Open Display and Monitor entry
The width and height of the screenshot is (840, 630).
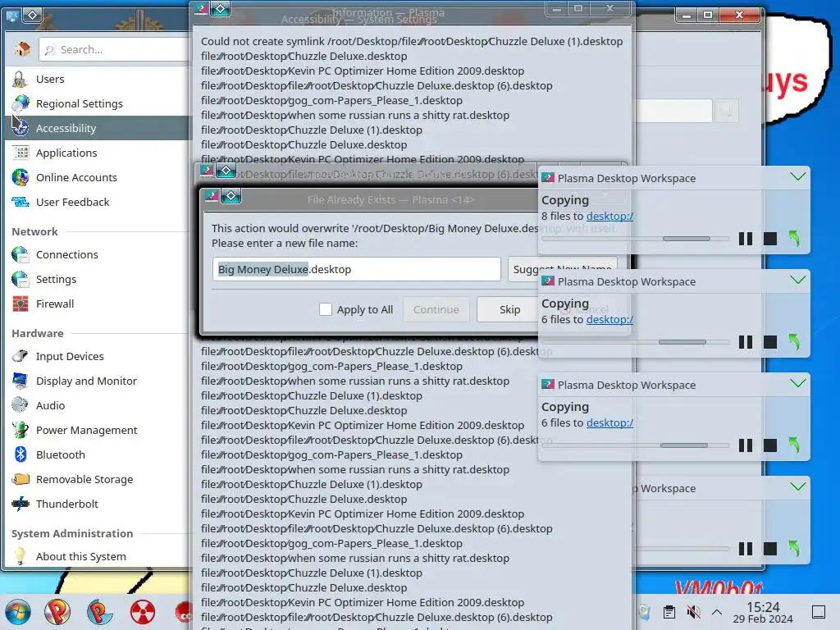tap(98, 381)
